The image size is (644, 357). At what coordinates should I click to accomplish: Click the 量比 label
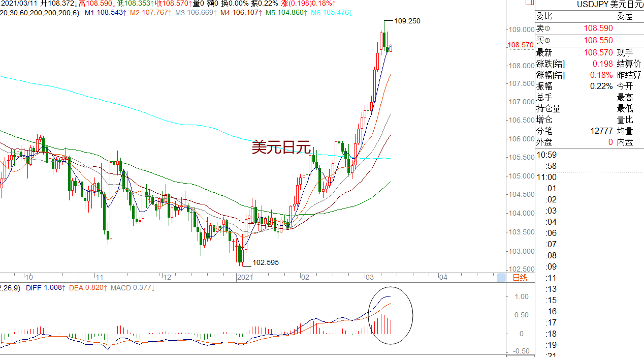625,120
